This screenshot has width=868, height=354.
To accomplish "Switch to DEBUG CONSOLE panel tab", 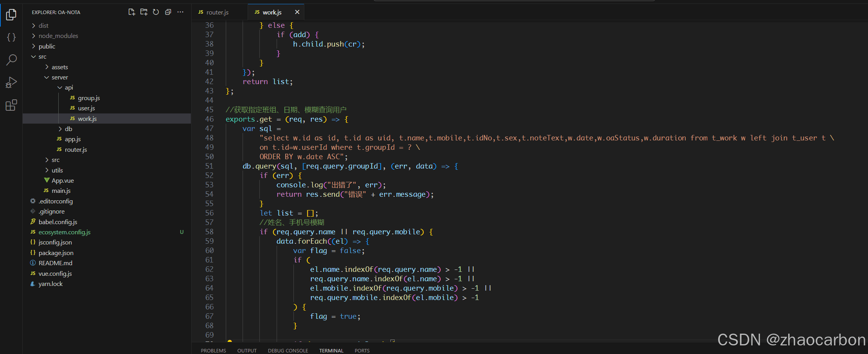I will [x=288, y=350].
